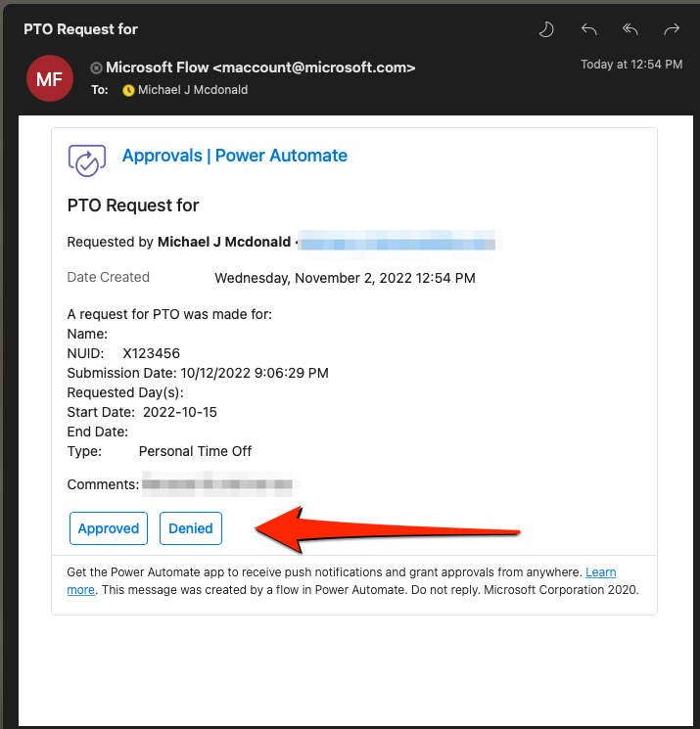700x729 pixels.
Task: Click the email subject PTO Request for
Action: (80, 29)
